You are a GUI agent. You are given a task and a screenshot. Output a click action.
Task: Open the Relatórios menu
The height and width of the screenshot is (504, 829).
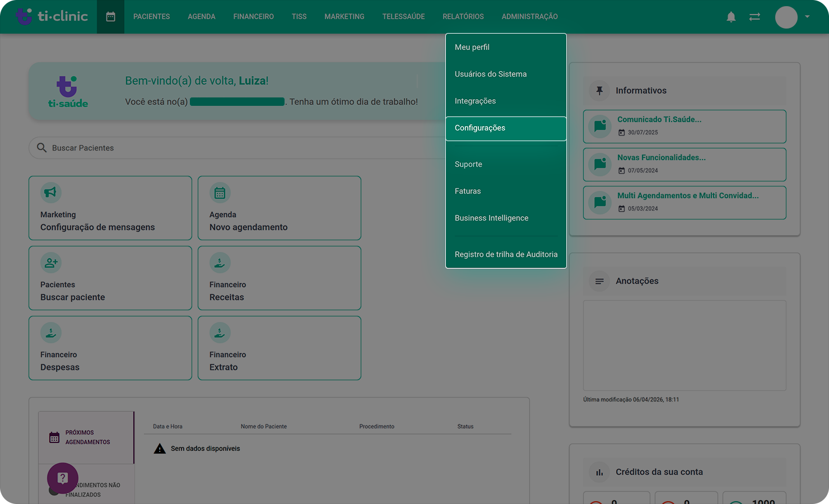click(x=463, y=17)
